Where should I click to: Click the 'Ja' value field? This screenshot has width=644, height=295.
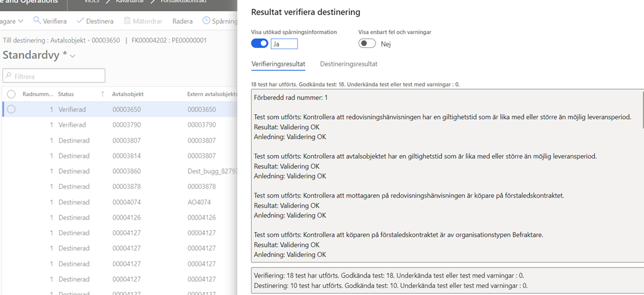[x=284, y=44]
